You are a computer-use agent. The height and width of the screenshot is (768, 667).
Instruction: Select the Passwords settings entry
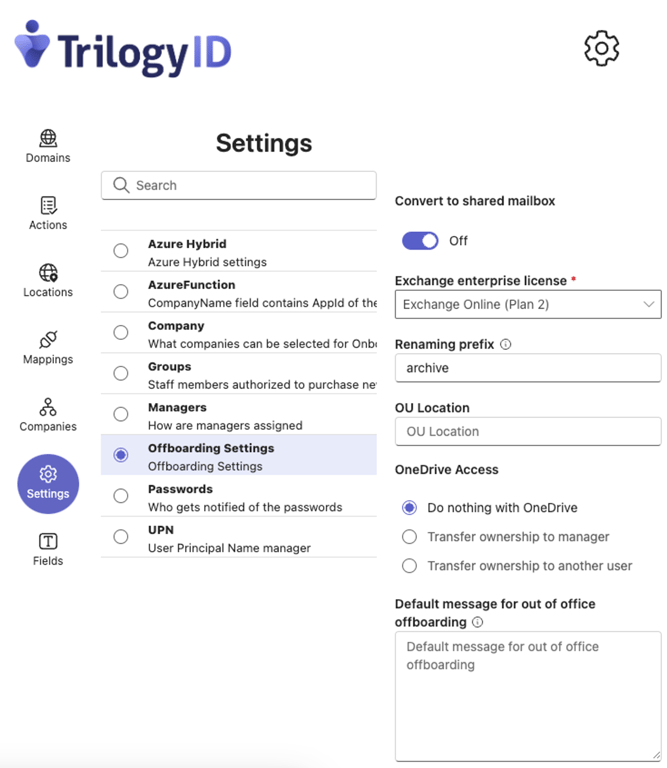(238, 496)
